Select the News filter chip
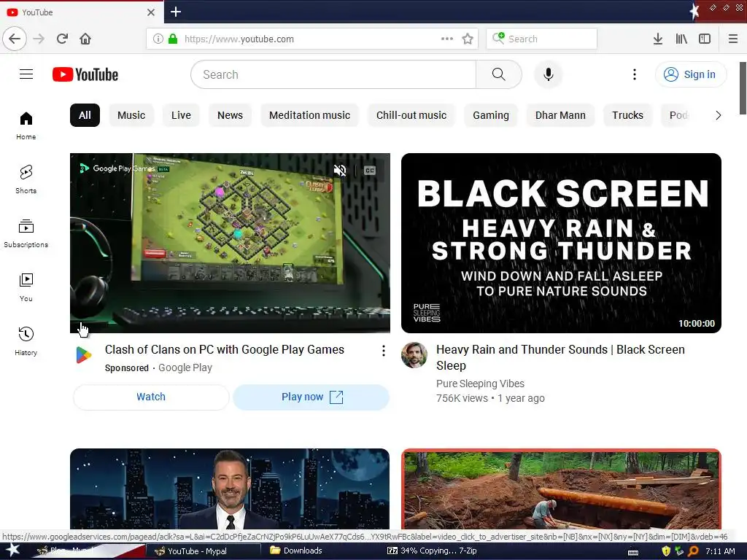747x560 pixels. tap(230, 115)
